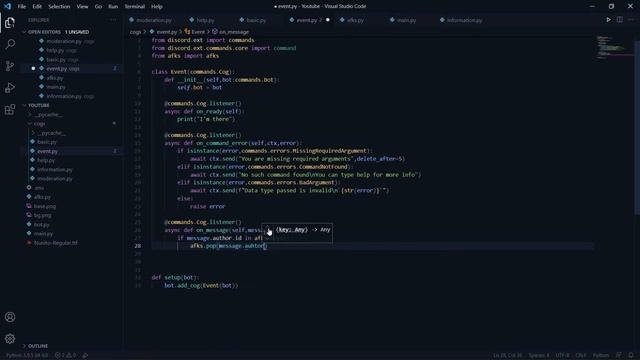640x360 pixels.
Task: Click the feedback icon in status bar
Action: 619,356
